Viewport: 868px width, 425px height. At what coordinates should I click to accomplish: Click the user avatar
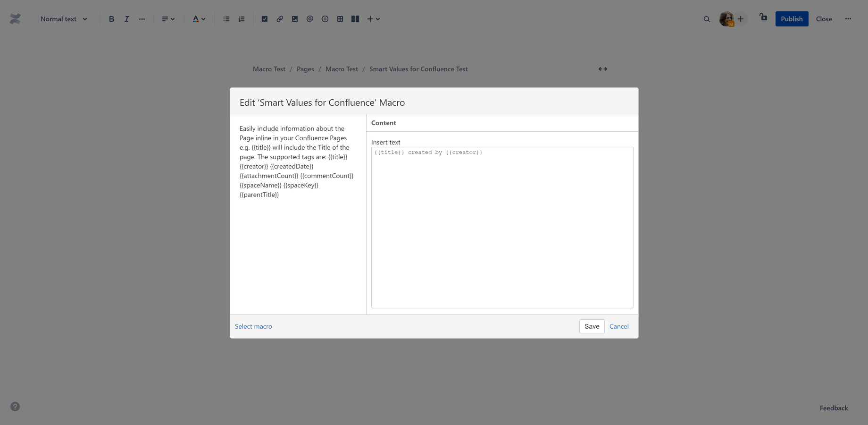point(726,19)
